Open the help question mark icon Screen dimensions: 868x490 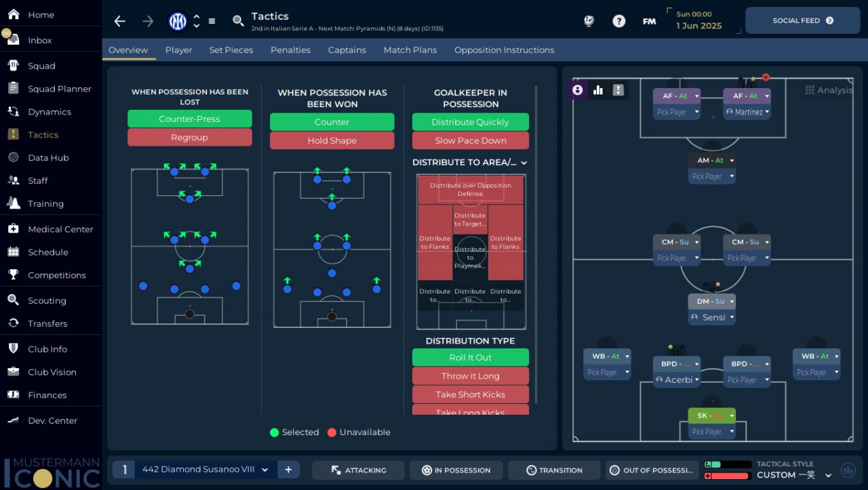tap(618, 21)
